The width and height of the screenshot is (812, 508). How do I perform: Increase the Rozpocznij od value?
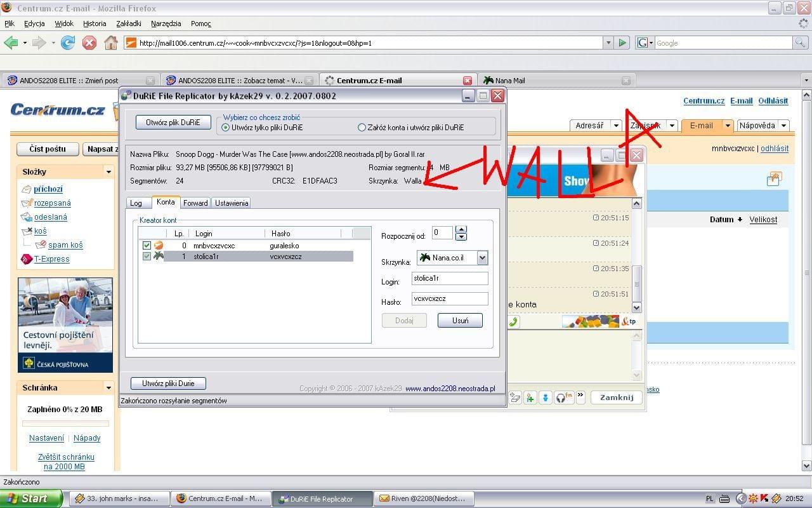coord(461,230)
